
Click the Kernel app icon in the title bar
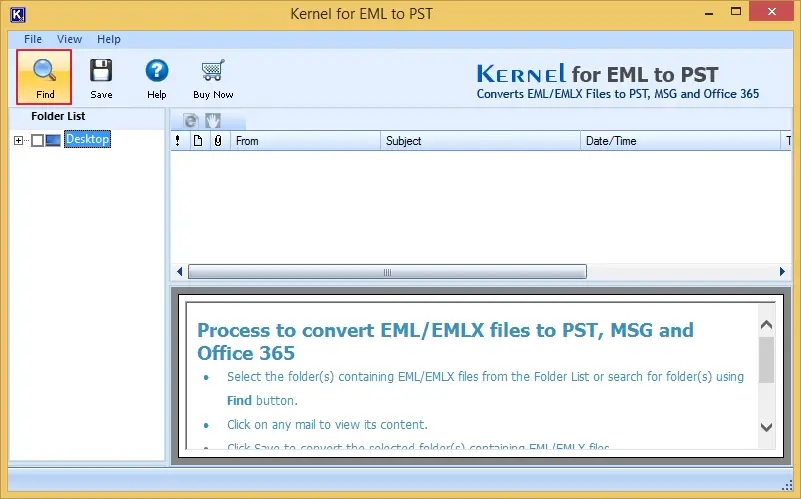pyautogui.click(x=17, y=15)
